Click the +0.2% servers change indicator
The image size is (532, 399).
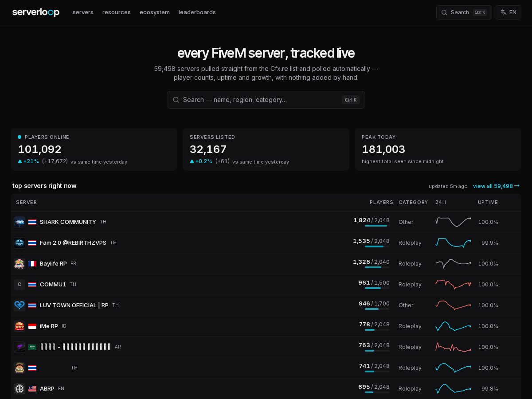click(x=201, y=161)
